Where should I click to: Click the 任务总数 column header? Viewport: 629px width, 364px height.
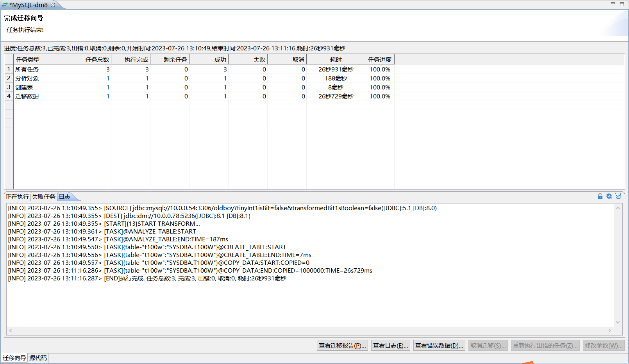point(92,60)
